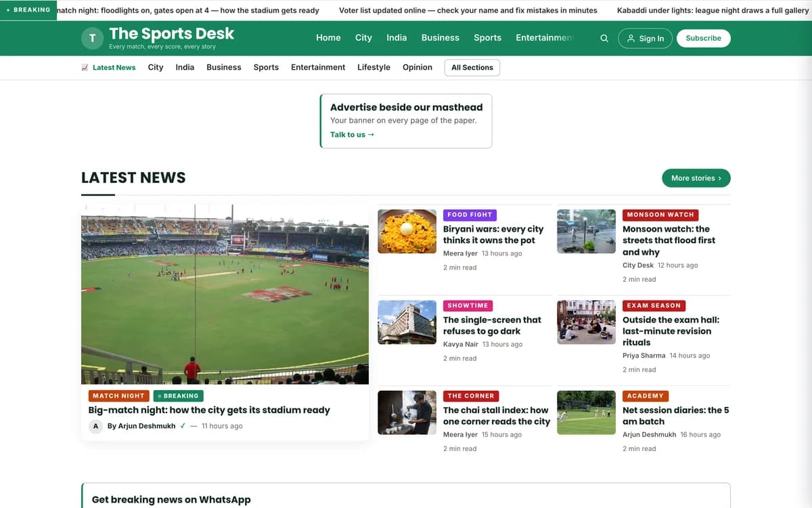This screenshot has width=812, height=508.
Task: Open the chai stall thumbnail
Action: pos(407,412)
